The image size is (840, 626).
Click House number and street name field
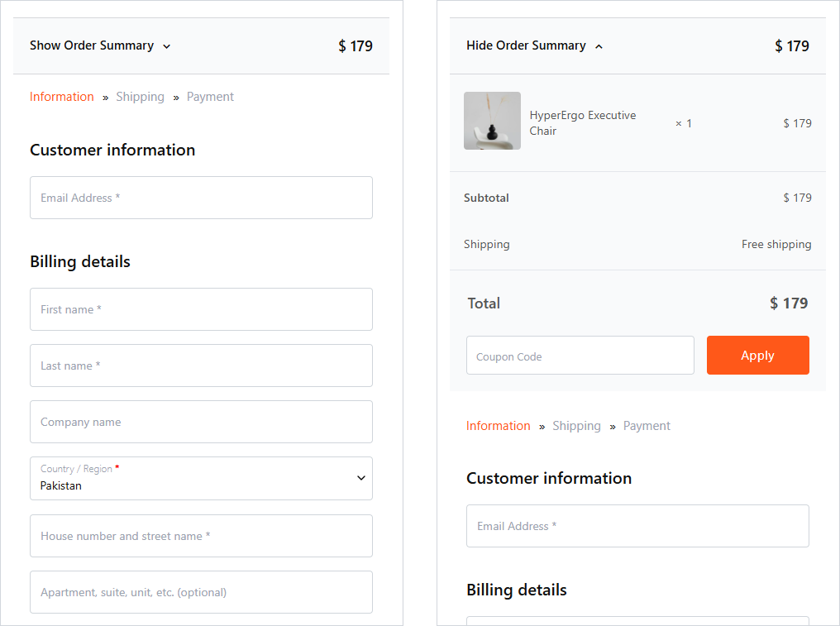[x=201, y=536]
